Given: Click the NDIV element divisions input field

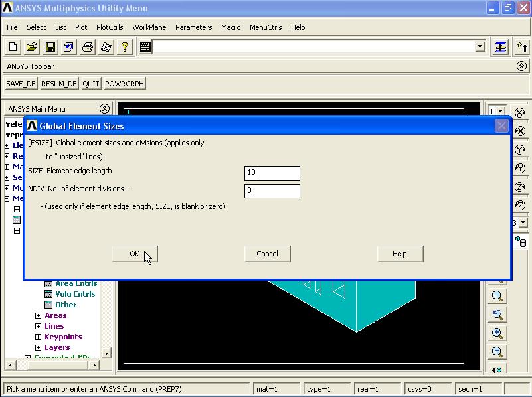Looking at the screenshot, I should click(272, 191).
